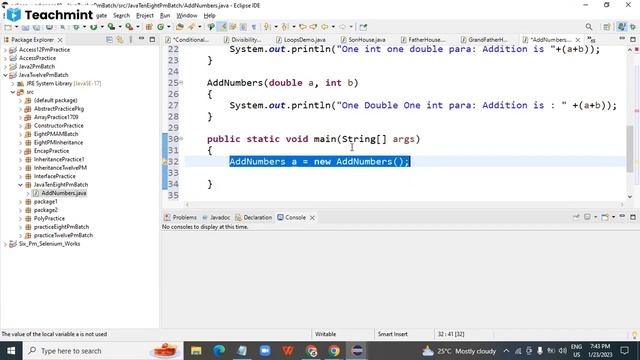The height and width of the screenshot is (360, 640).
Task: Collapse the JavaTenEightPmBatch package
Action: (x=20, y=185)
